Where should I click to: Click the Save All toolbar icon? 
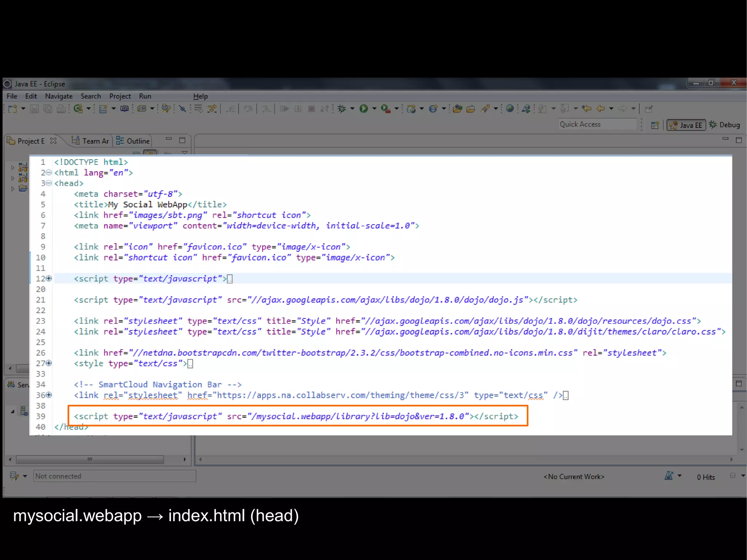click(x=48, y=109)
